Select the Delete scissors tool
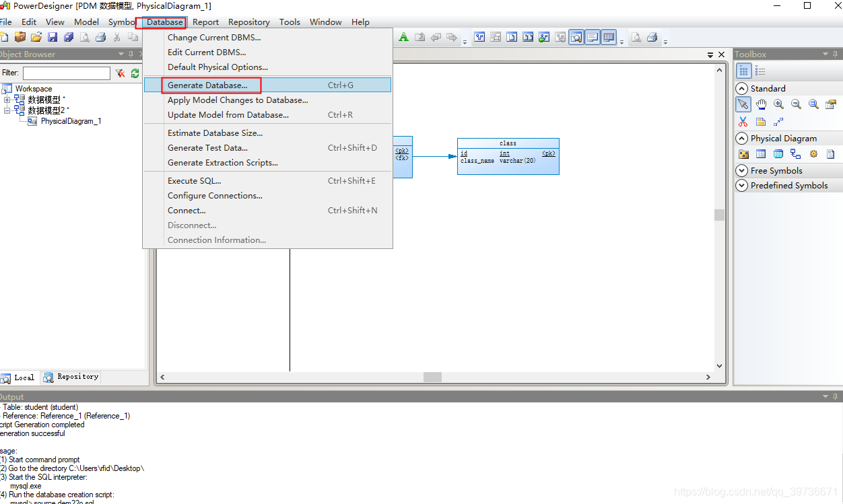Viewport: 843px width, 504px height. click(743, 122)
